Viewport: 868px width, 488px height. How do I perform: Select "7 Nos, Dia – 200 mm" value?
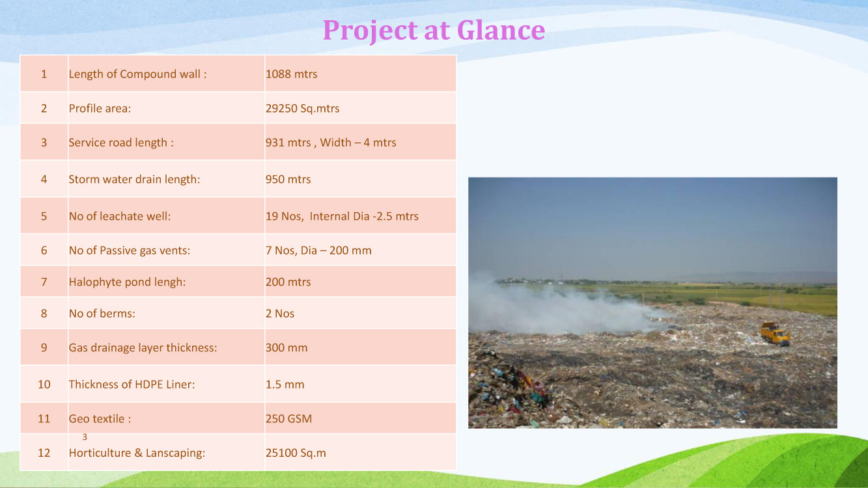tap(360, 250)
